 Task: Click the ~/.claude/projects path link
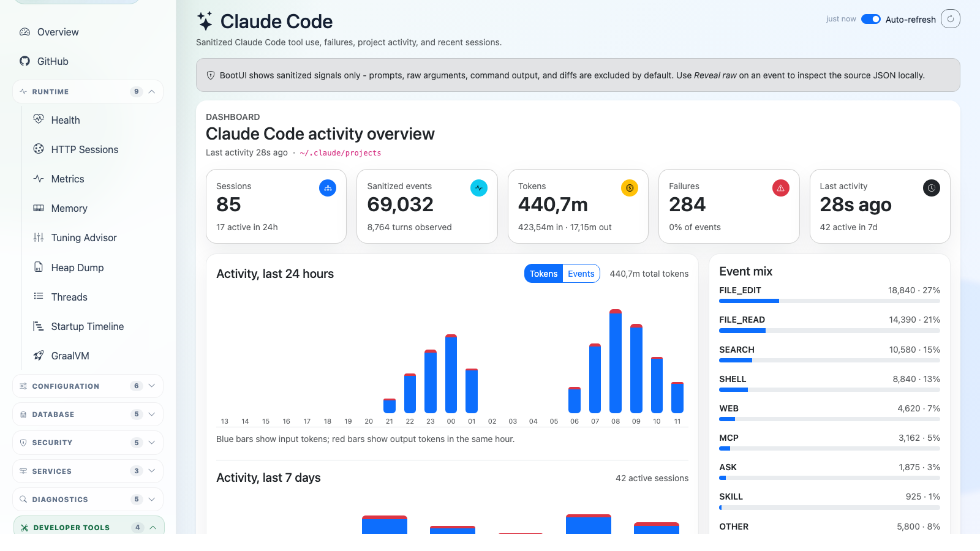click(341, 153)
